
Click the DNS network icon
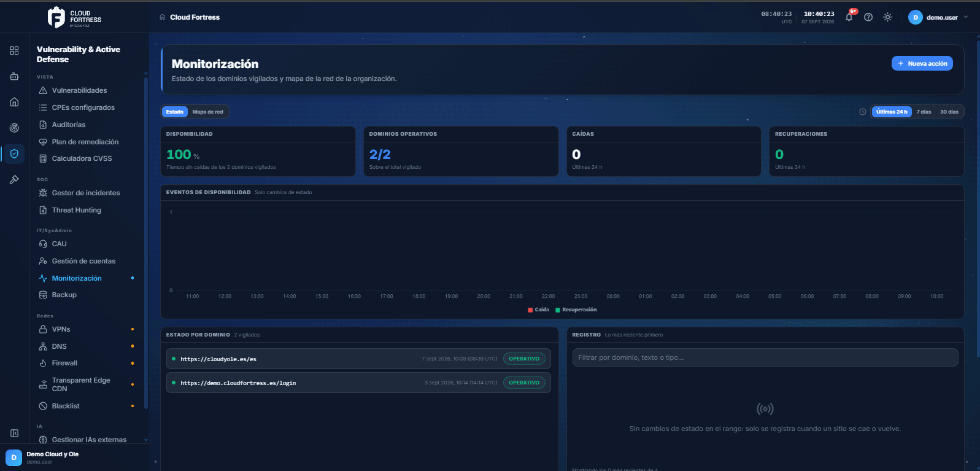(43, 346)
